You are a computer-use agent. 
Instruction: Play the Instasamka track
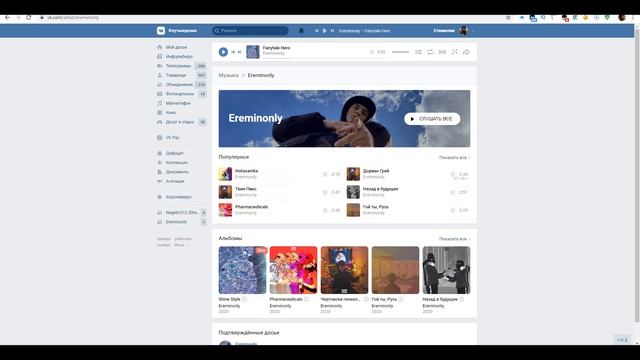pos(225,174)
